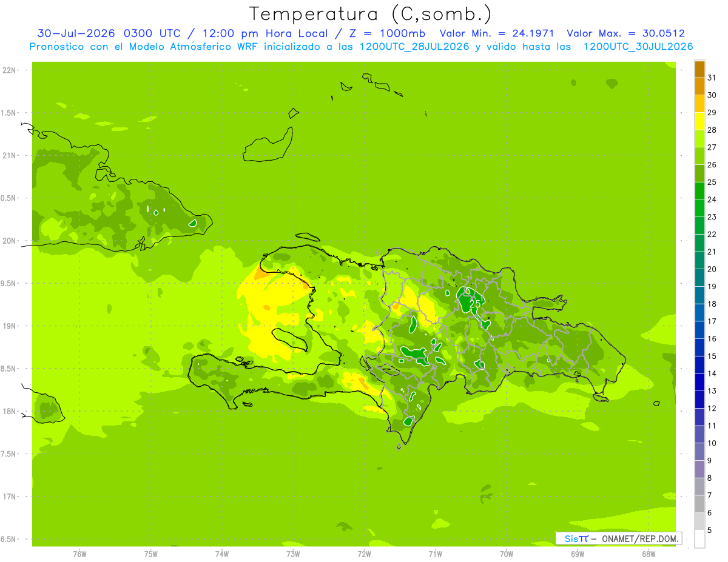Click the latitude label "19N"

(x=8, y=326)
